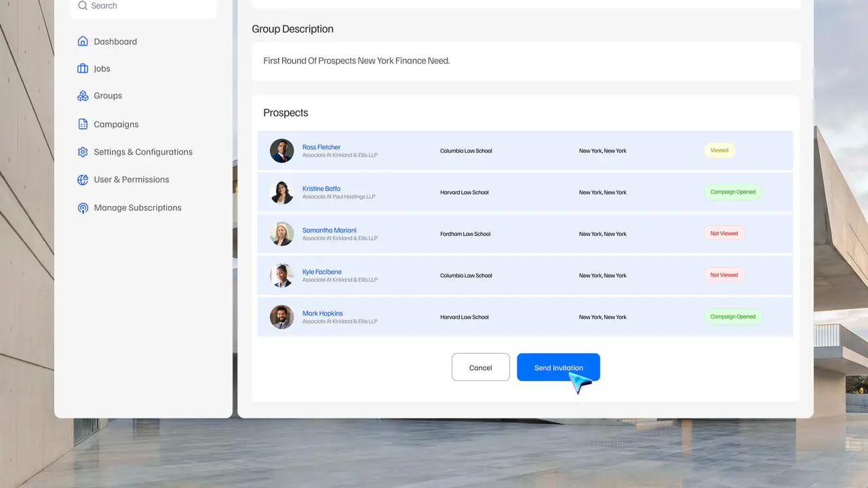Go to Jobs in the sidebar
The image size is (868, 488).
pos(102,68)
